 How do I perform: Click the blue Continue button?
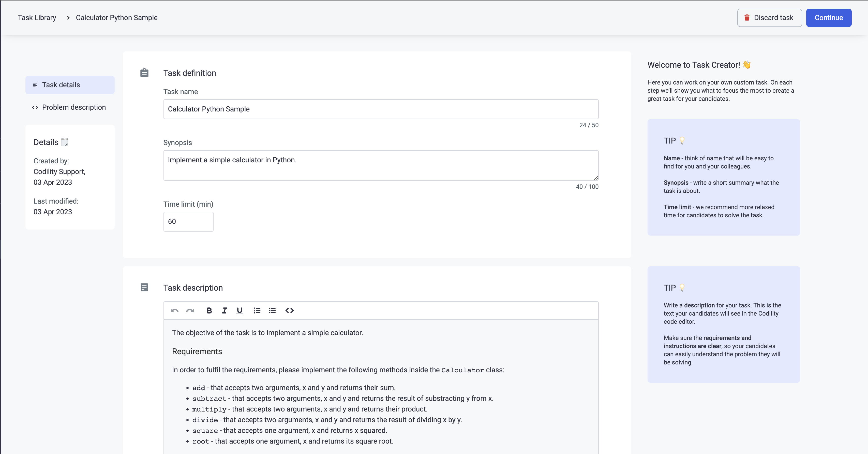tap(829, 18)
